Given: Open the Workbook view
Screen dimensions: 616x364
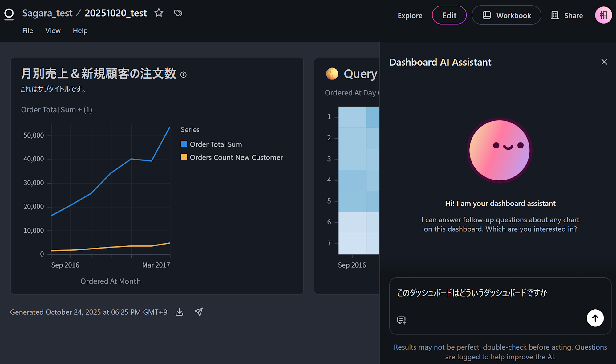Looking at the screenshot, I should 506,15.
